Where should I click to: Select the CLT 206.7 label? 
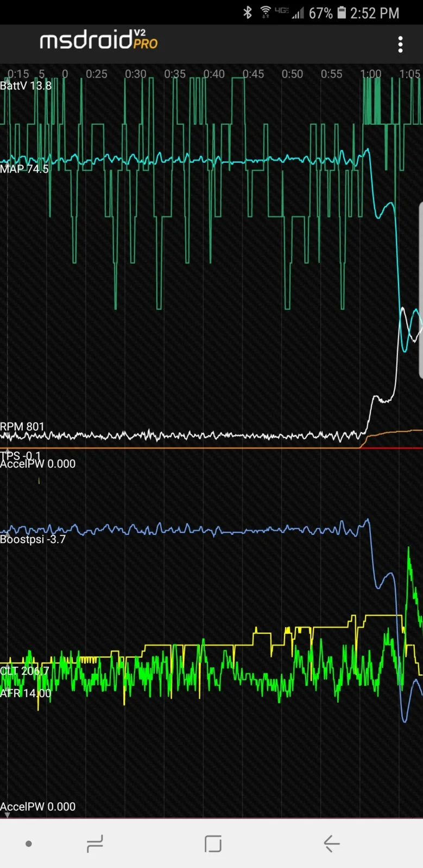coord(24,671)
